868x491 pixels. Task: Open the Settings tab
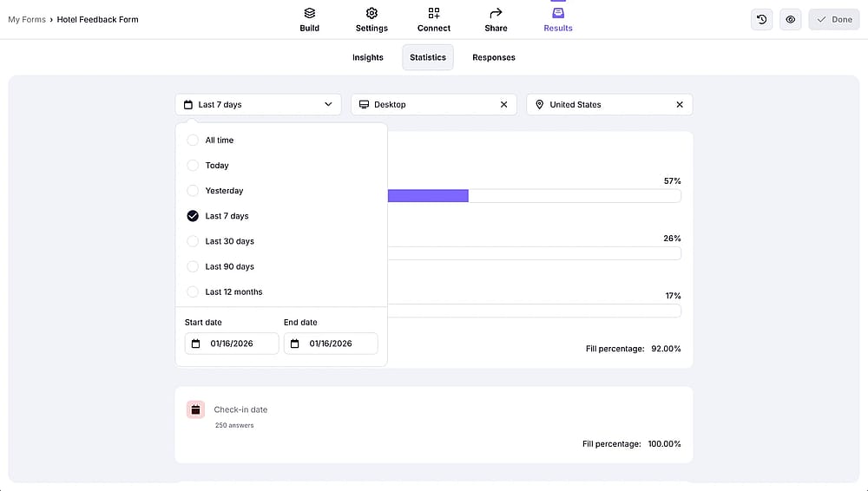(372, 20)
